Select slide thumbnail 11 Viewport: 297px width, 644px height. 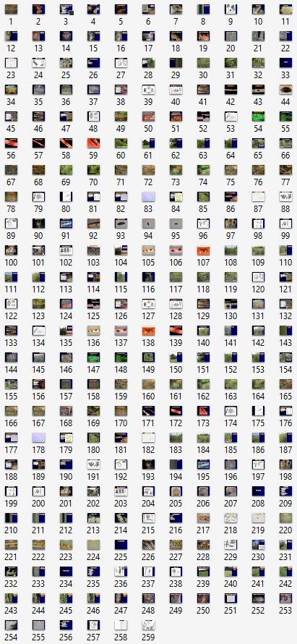(x=285, y=9)
